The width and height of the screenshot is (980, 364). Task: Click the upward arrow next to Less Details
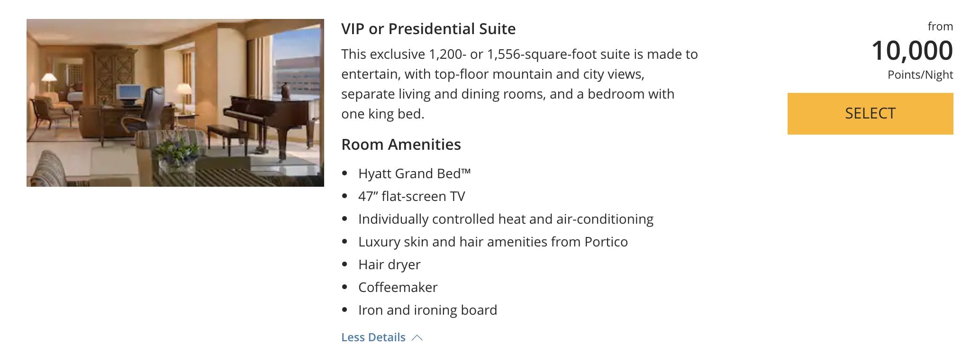(x=417, y=337)
